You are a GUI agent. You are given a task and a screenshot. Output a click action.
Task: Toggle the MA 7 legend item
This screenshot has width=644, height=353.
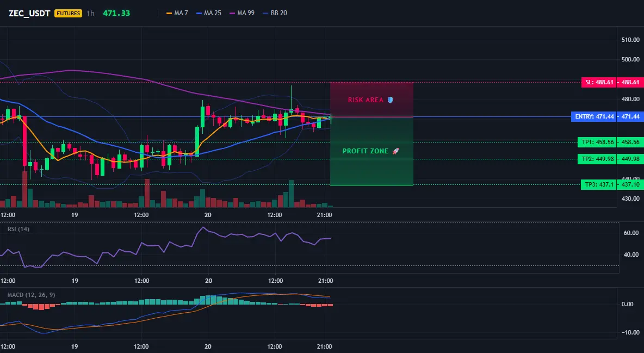click(x=177, y=13)
